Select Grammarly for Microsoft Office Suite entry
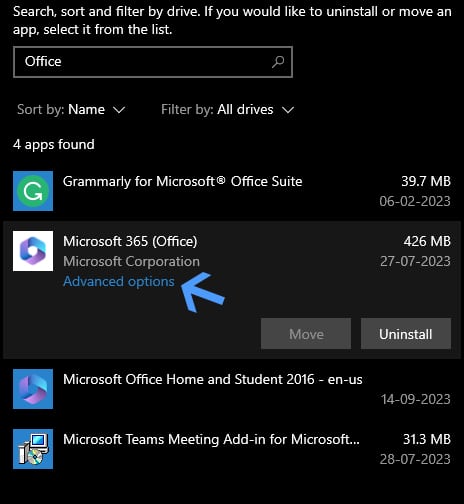The height and width of the screenshot is (504, 464). click(232, 191)
